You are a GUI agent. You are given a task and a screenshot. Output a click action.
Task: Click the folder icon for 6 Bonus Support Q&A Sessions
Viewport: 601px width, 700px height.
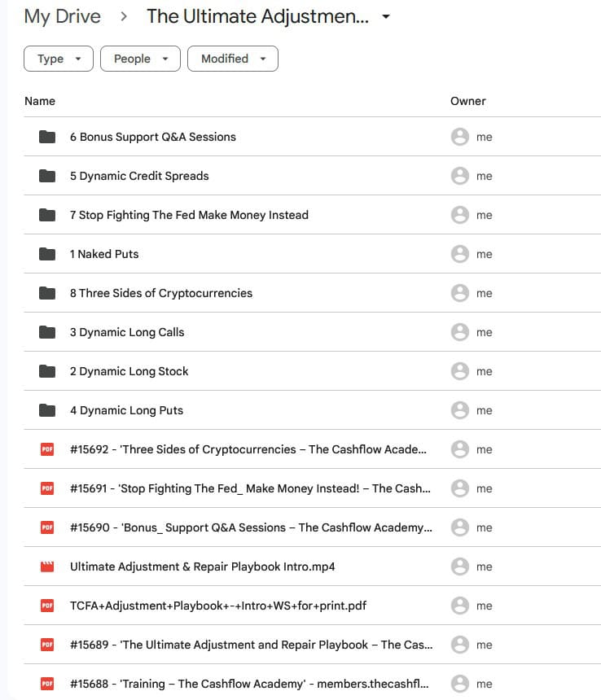click(x=47, y=137)
